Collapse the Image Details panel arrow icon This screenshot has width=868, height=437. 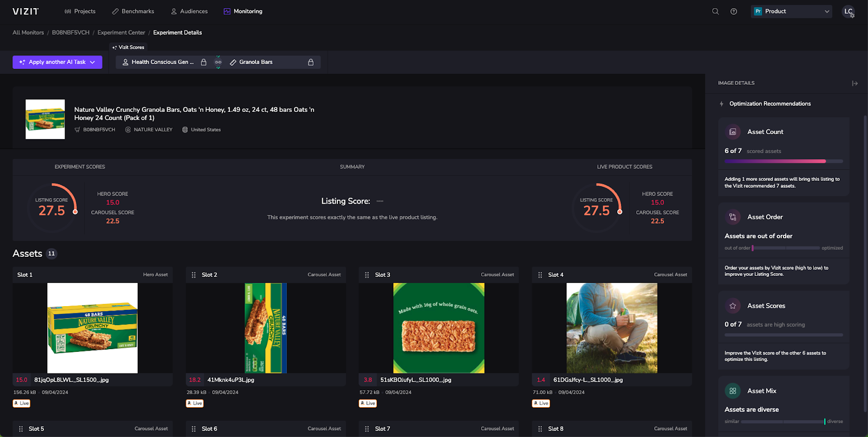(855, 83)
